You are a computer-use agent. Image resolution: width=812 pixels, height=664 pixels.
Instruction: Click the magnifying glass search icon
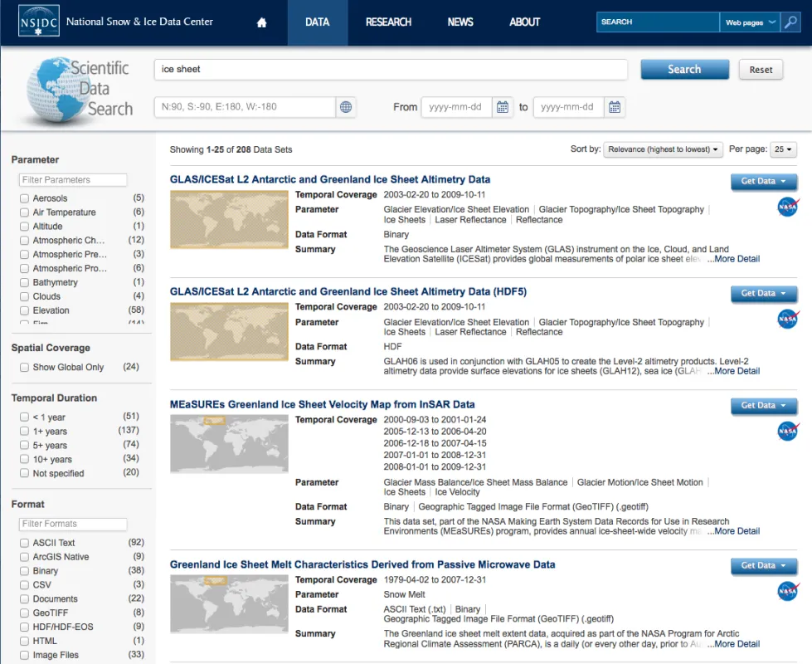[x=790, y=22]
